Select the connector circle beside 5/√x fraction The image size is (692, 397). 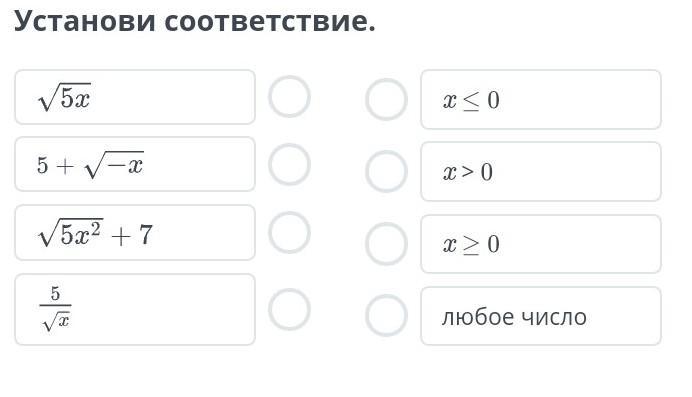[290, 309]
